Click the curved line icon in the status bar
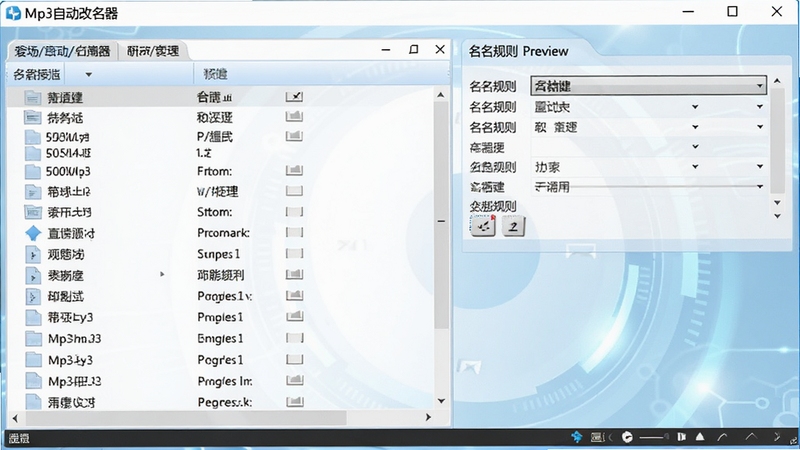The height and width of the screenshot is (450, 800). pos(722,437)
